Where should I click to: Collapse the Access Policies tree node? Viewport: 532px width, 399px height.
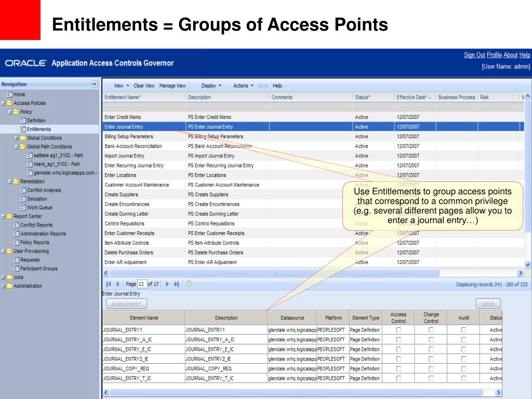point(3,103)
